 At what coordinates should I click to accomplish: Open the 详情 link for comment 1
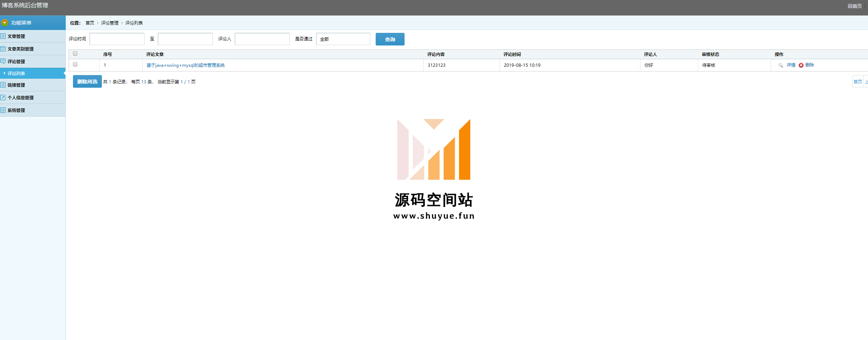[x=791, y=65]
